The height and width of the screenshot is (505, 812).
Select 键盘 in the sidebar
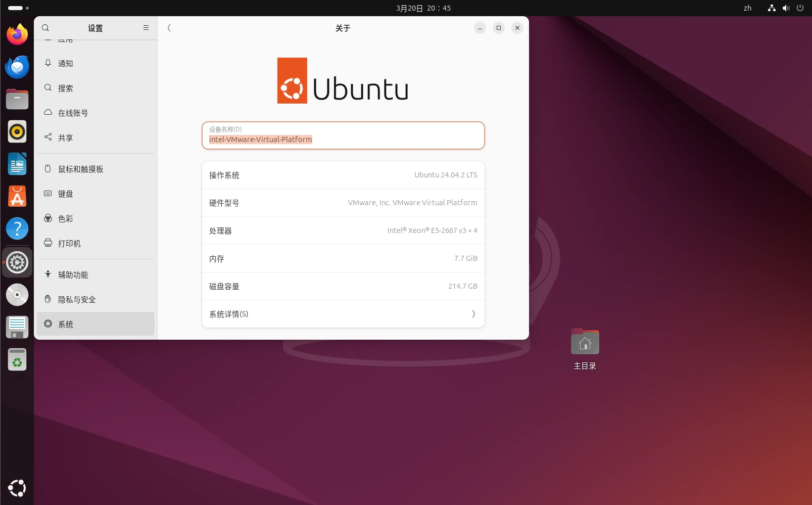point(95,194)
